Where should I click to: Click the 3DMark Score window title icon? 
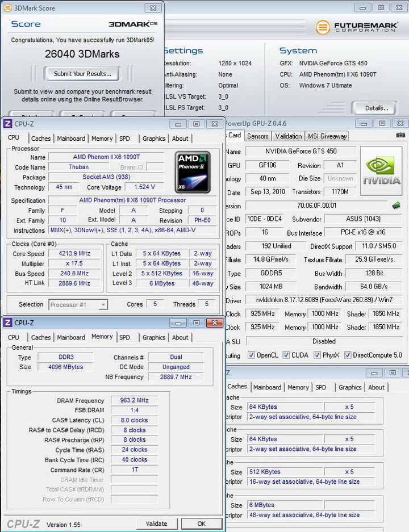(x=7, y=8)
